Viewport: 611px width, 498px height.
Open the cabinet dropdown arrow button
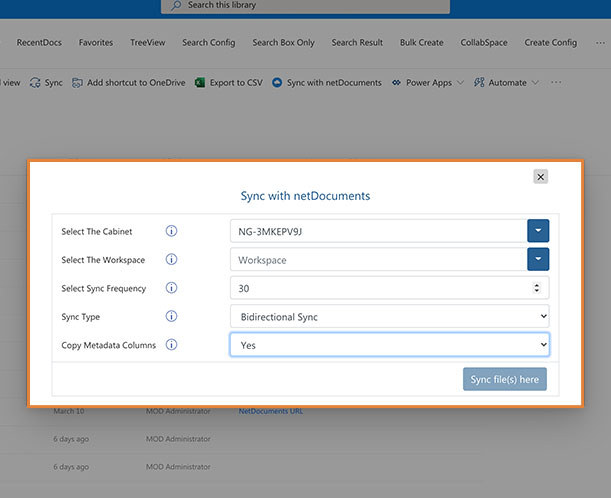point(538,231)
